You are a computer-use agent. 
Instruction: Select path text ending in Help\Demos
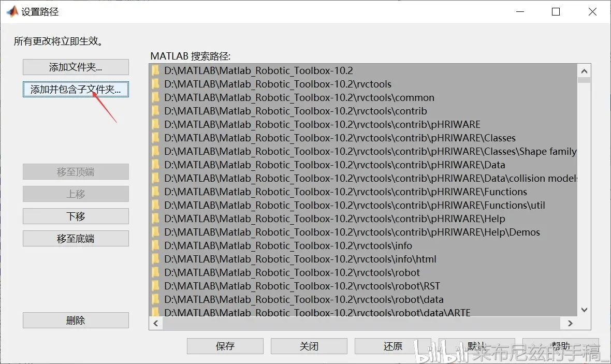(352, 232)
